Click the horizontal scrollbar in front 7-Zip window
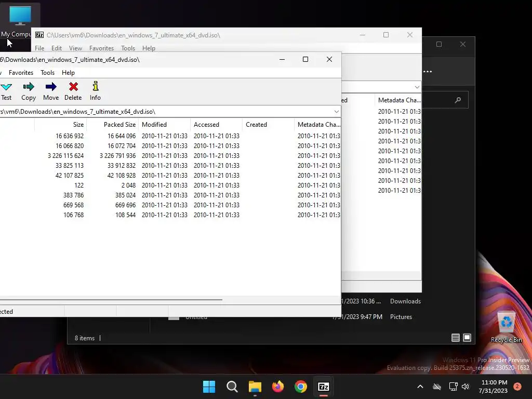Viewport: 532px width, 399px height. [x=111, y=300]
